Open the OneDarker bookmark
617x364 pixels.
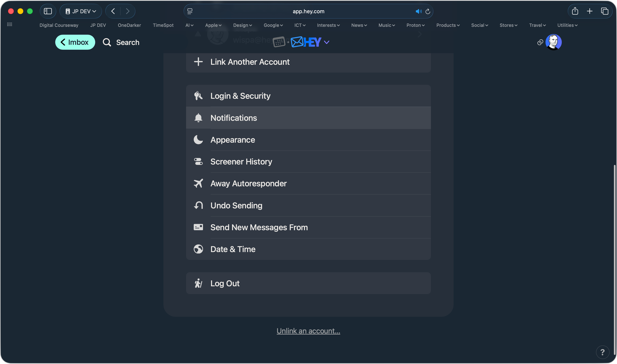(129, 25)
